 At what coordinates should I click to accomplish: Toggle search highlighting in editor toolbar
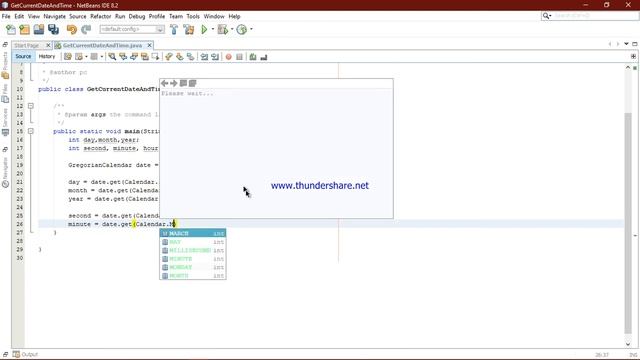(144, 57)
